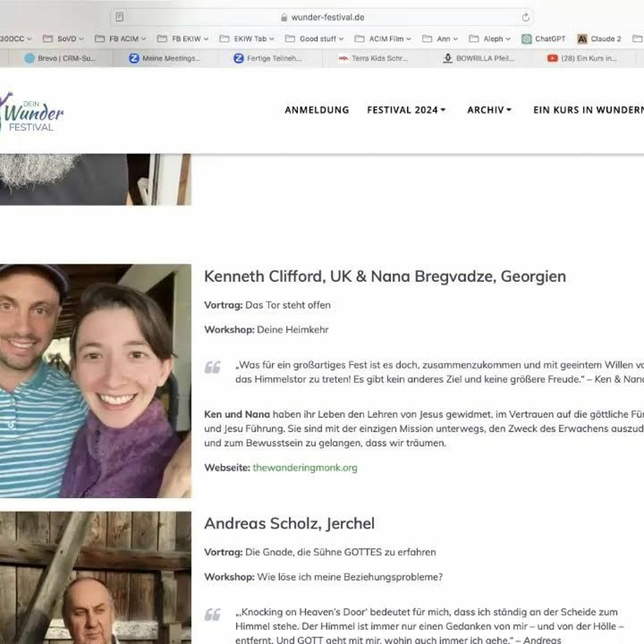Expand the EKIW Tab folder chevron
The height and width of the screenshot is (644, 644).
tap(272, 39)
